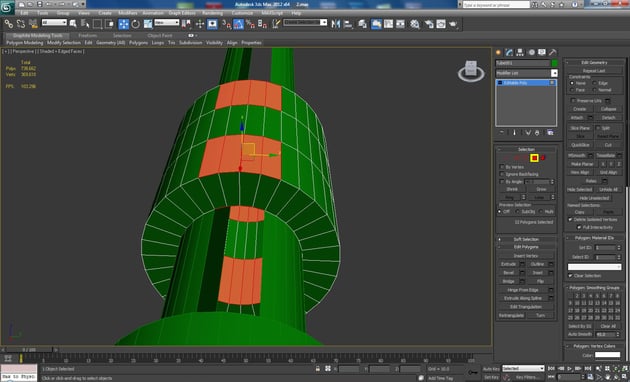Viewport: 630px width, 382px height.
Task: Enable the Preserve UVs checkbox
Action: pos(573,100)
